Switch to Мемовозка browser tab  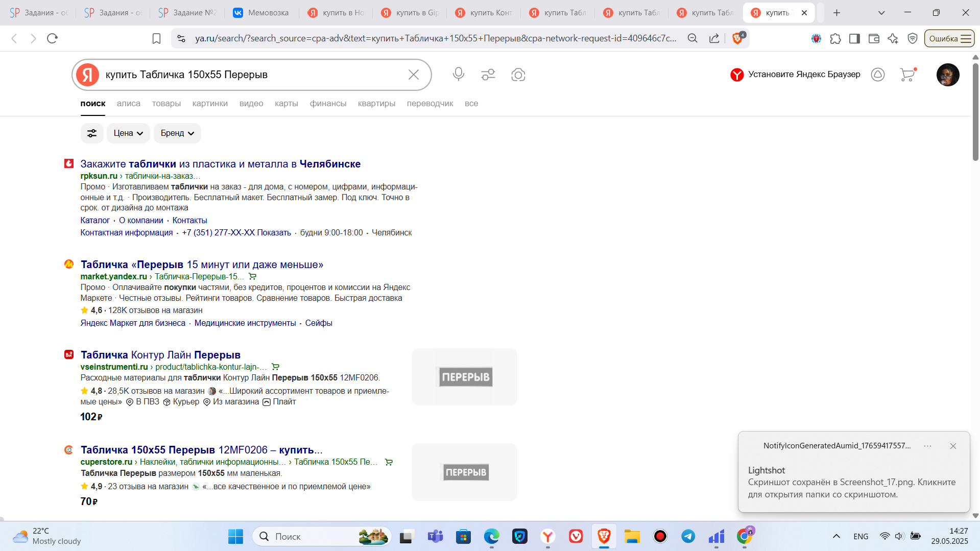(260, 13)
